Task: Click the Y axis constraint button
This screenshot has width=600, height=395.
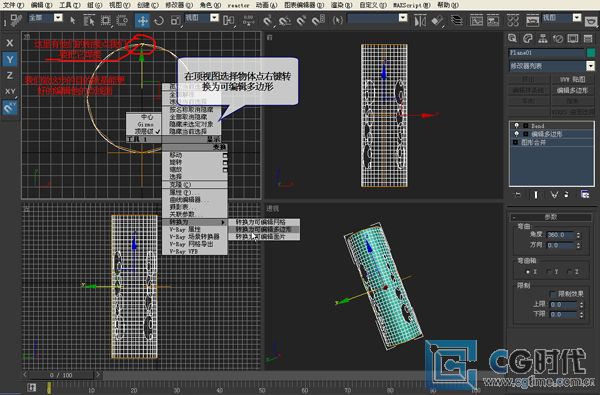Action: pyautogui.click(x=10, y=59)
